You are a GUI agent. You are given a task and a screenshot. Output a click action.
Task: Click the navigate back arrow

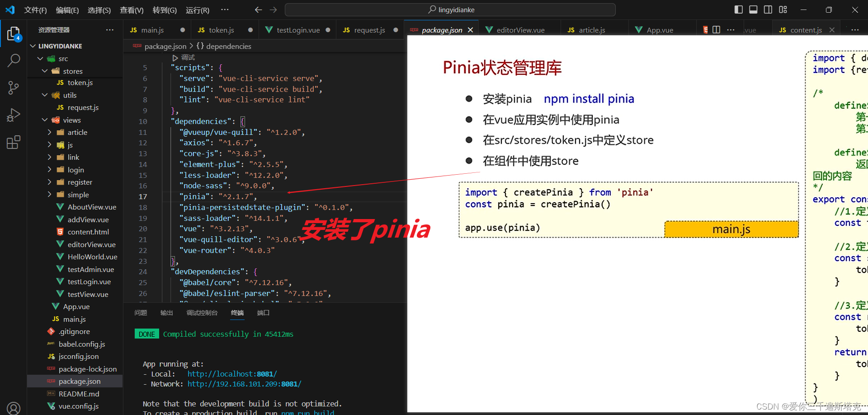coord(258,10)
